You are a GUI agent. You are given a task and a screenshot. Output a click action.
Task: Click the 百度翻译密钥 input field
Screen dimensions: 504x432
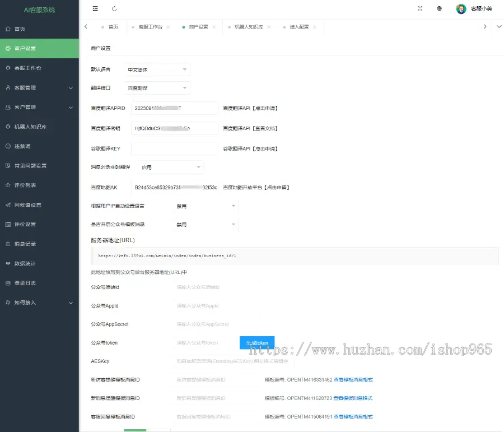coord(175,128)
